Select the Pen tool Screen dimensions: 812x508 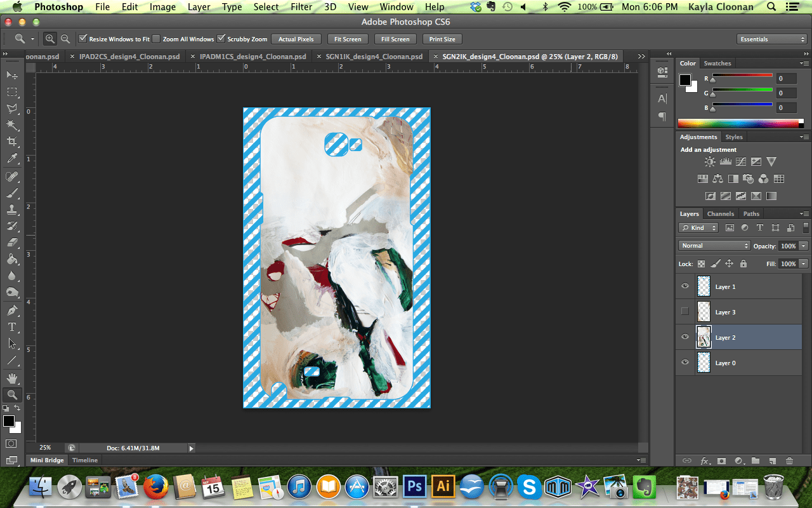[x=11, y=311]
